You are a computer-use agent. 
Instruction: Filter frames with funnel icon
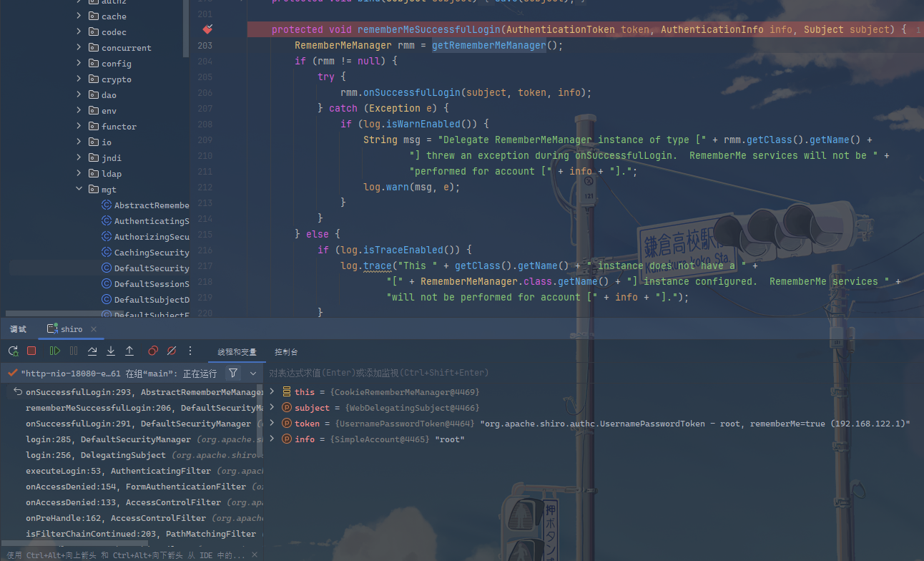click(233, 373)
